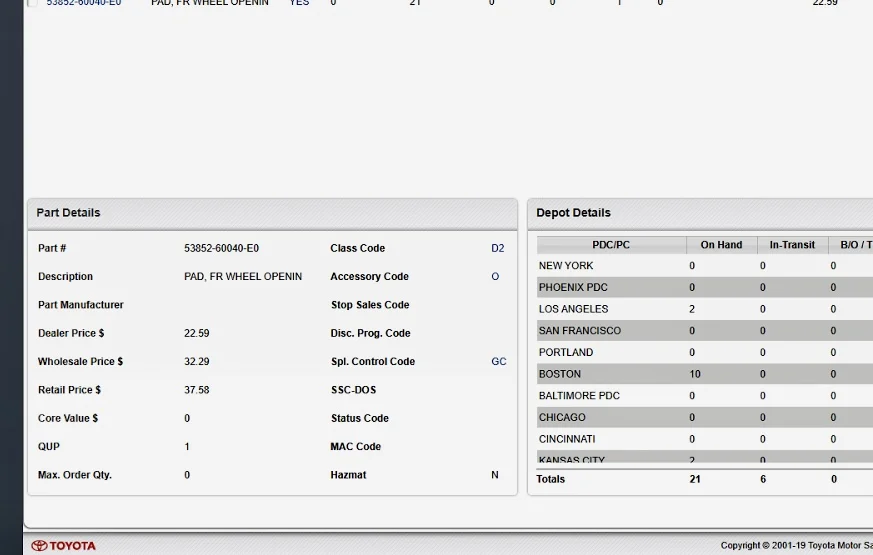Click the In-Transit column header
The height and width of the screenshot is (555, 873).
pos(792,245)
